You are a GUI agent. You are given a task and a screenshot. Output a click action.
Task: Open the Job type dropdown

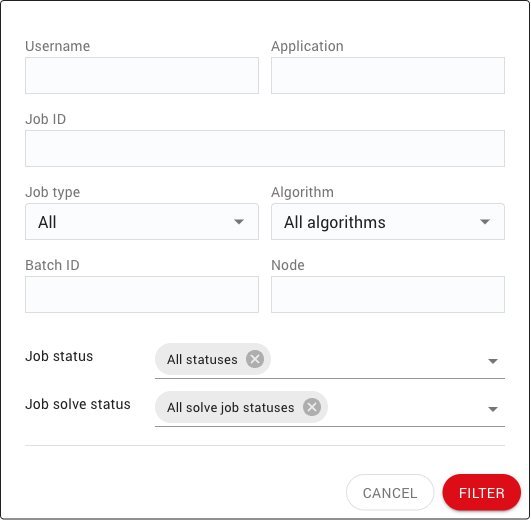142,222
